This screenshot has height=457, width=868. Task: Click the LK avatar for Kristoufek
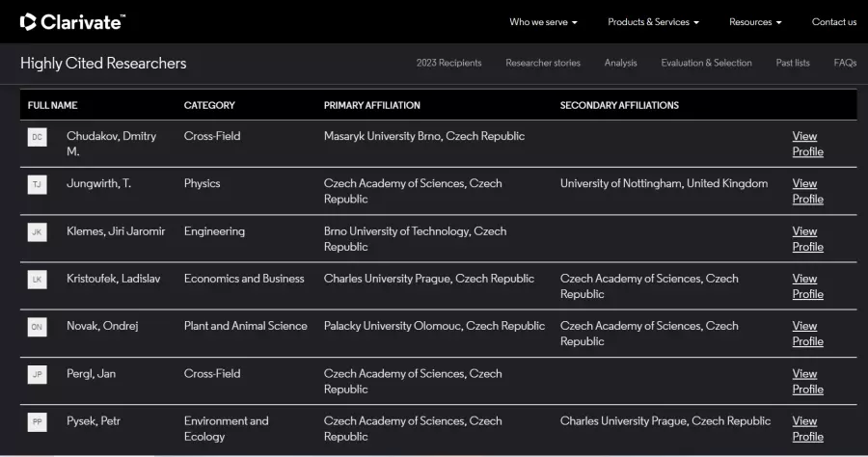pos(37,279)
